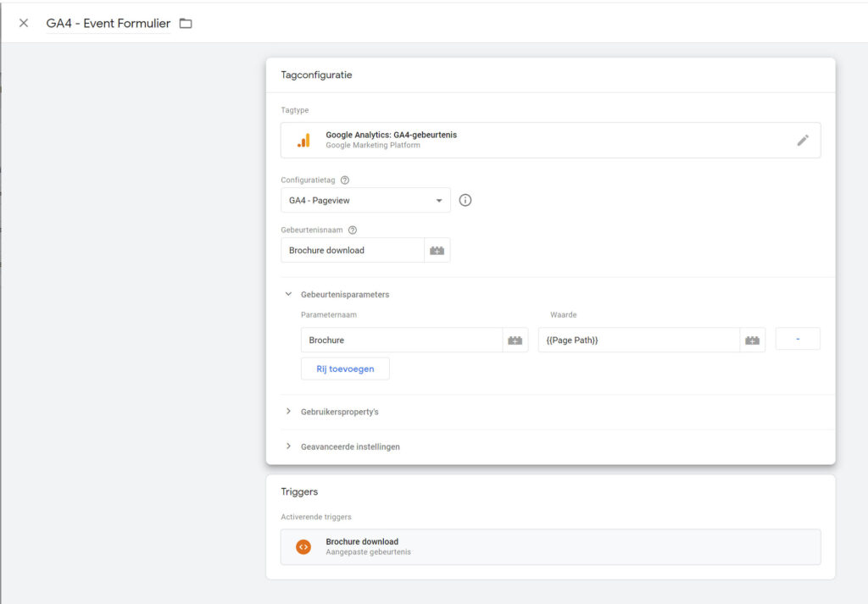Expand the Gebruikersproperty's section

288,412
